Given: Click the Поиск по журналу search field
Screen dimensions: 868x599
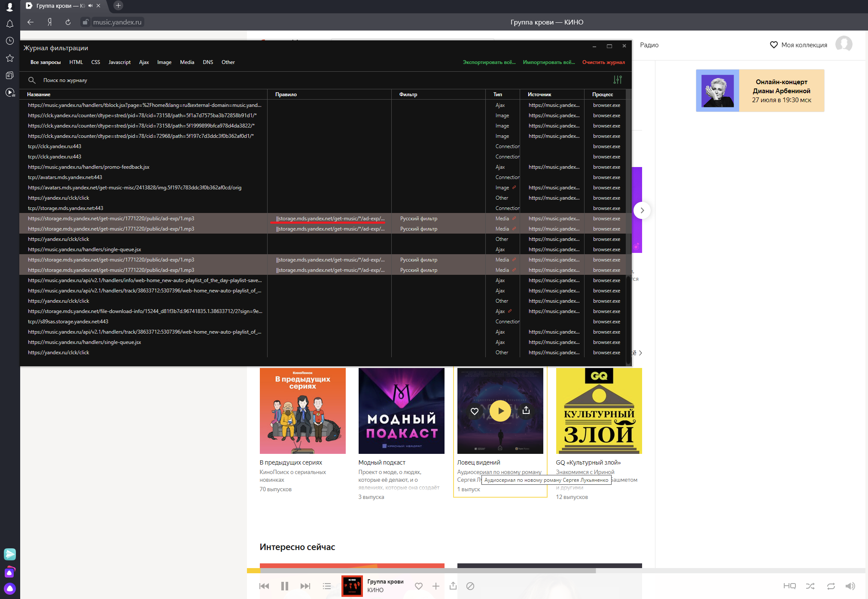Looking at the screenshot, I should [x=65, y=80].
